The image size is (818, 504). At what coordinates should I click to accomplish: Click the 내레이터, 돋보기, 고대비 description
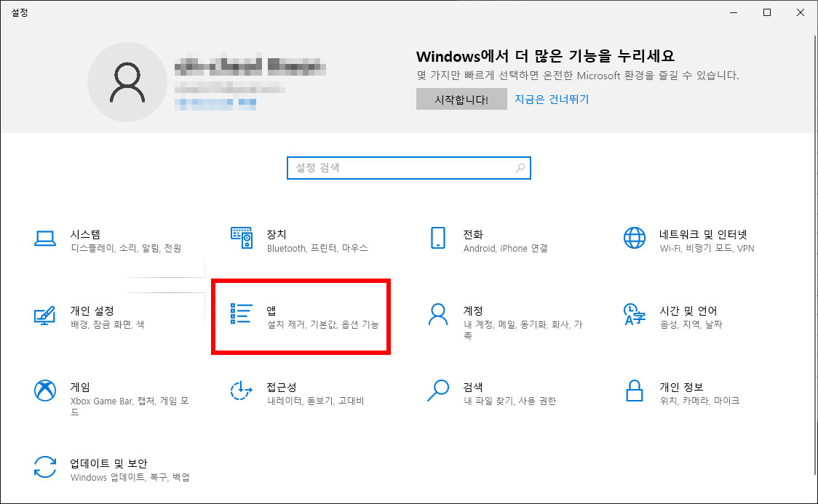coord(316,401)
